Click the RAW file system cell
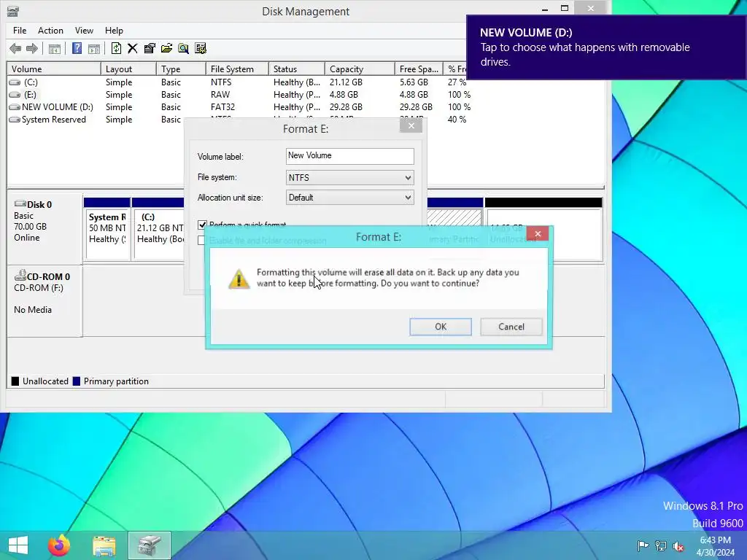The height and width of the screenshot is (560, 747). pos(220,95)
